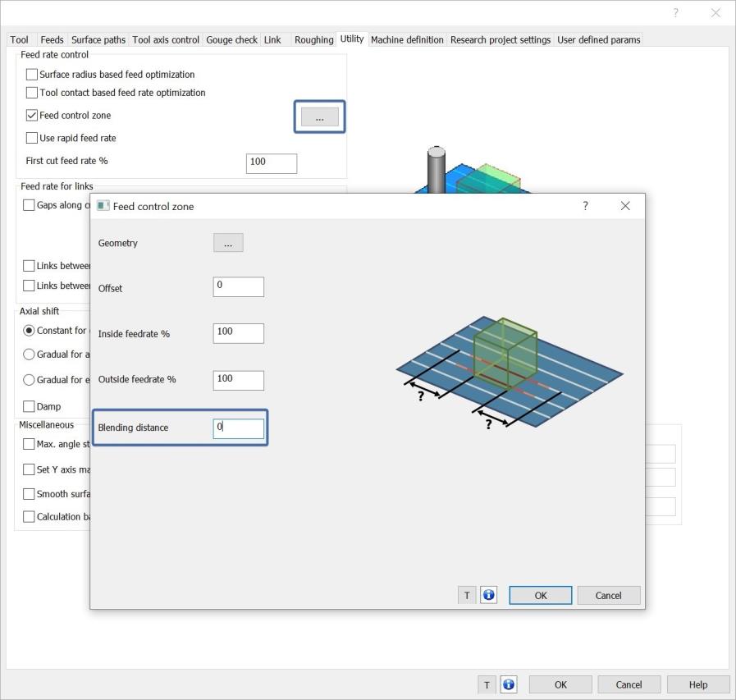
Task: Open Feed control zone settings ellipsis button
Action: (320, 117)
